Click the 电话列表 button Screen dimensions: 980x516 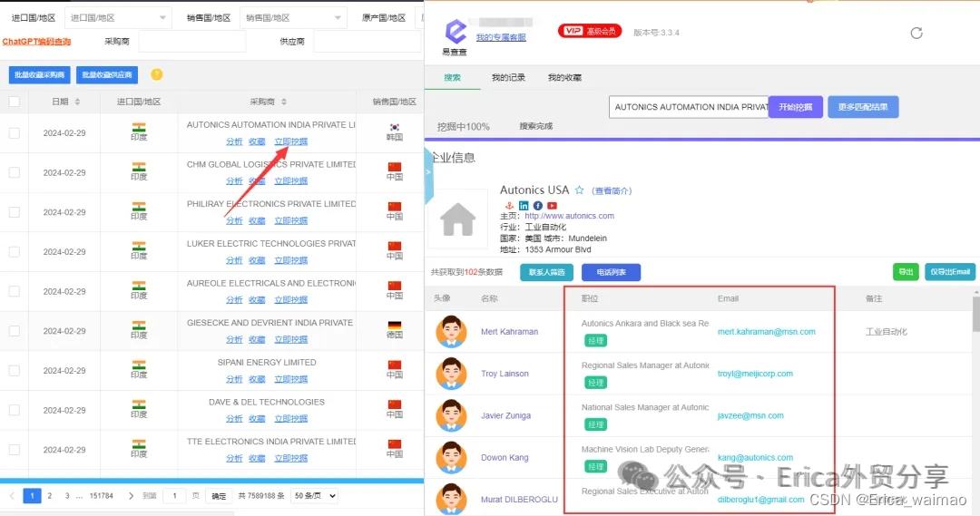[612, 272]
